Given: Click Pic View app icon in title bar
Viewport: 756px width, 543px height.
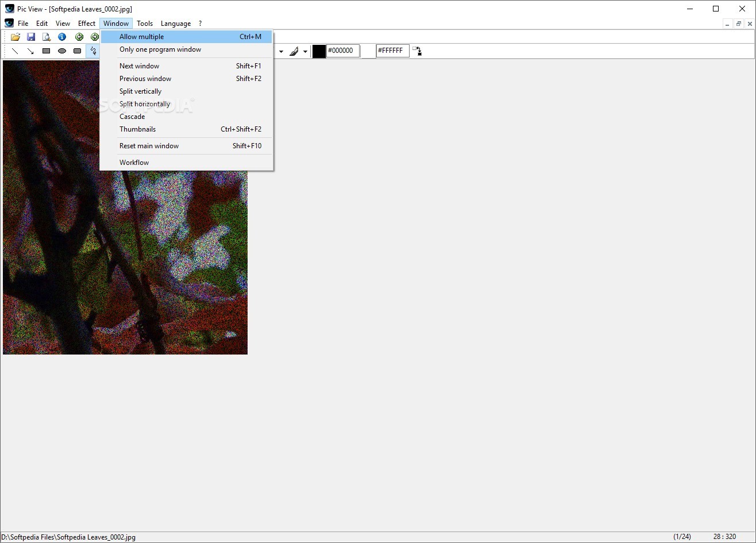Looking at the screenshot, I should click(9, 9).
